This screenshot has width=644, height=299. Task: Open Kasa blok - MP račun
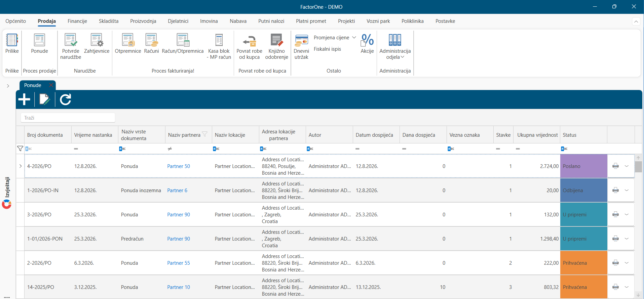(219, 46)
